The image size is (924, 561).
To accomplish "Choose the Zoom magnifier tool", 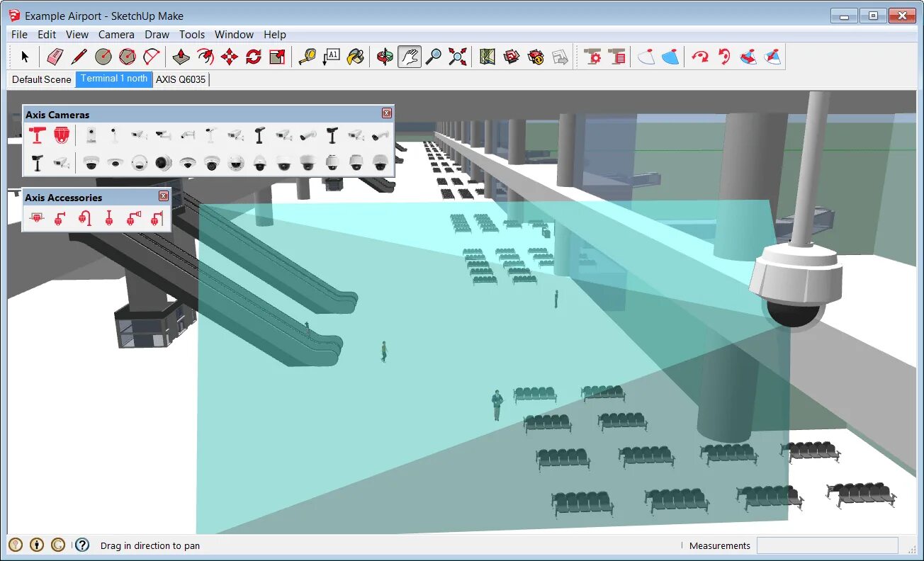I will pyautogui.click(x=434, y=57).
